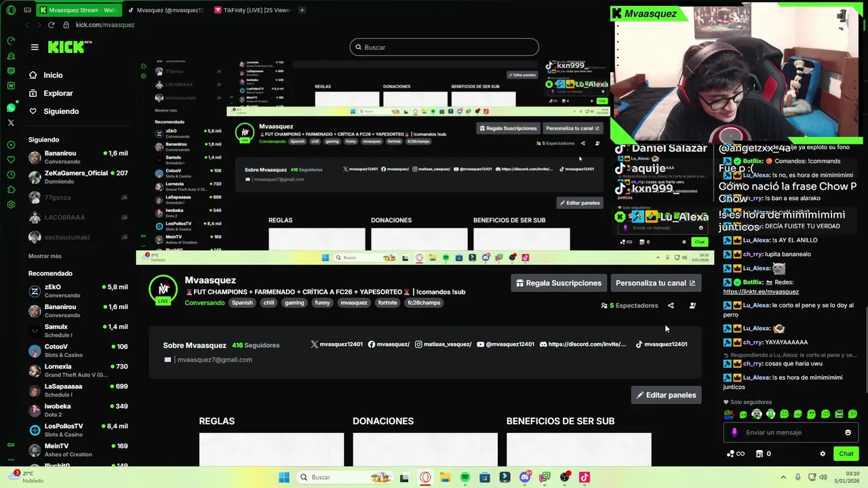
Task: Click the Mvaasquez LIVE avatar
Action: [x=163, y=289]
